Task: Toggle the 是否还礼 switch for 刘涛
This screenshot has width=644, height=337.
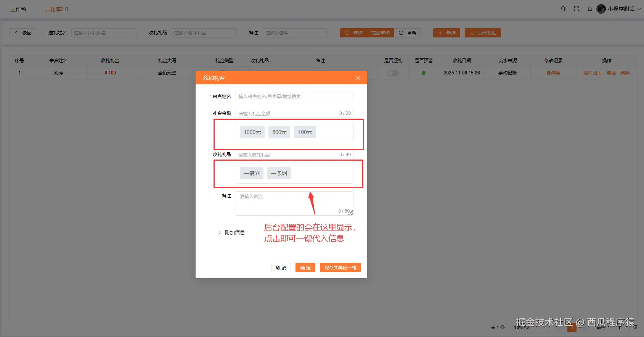Action: (x=393, y=73)
